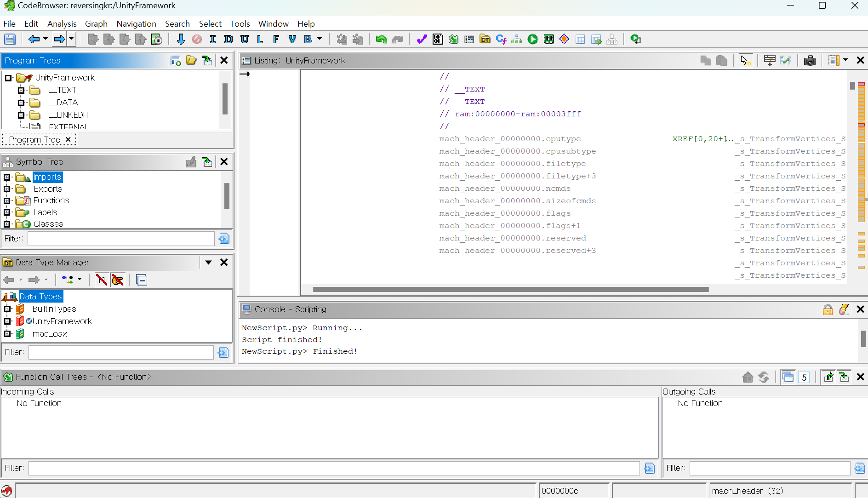Jump to next Instruction (I icon)
The width and height of the screenshot is (868, 498).
pyautogui.click(x=212, y=40)
